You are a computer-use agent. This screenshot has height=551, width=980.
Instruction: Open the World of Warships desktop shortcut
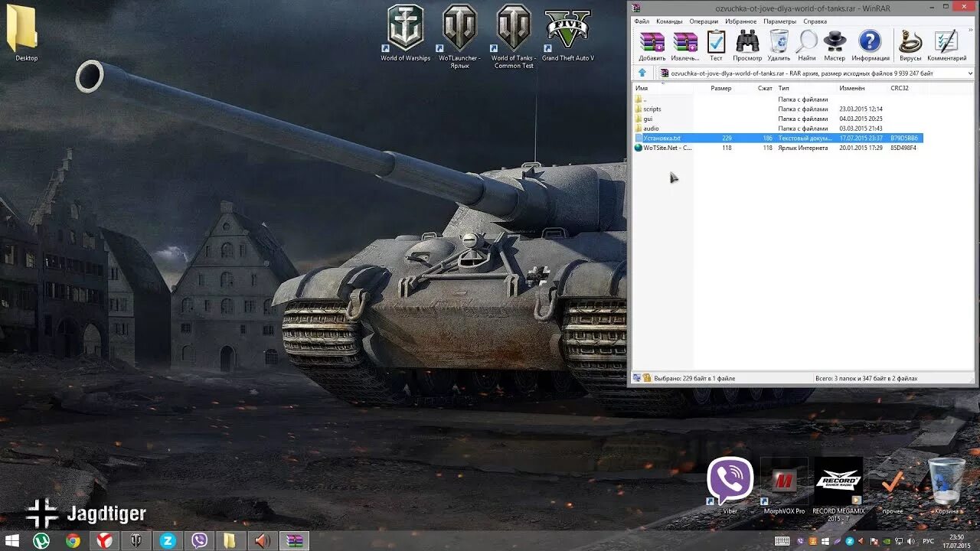pyautogui.click(x=406, y=33)
